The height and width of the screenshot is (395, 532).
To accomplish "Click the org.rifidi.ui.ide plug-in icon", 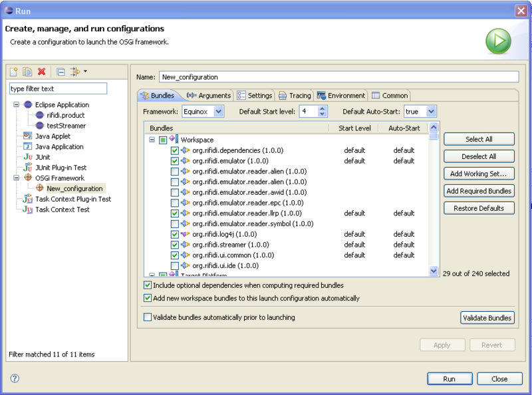I will tap(186, 265).
